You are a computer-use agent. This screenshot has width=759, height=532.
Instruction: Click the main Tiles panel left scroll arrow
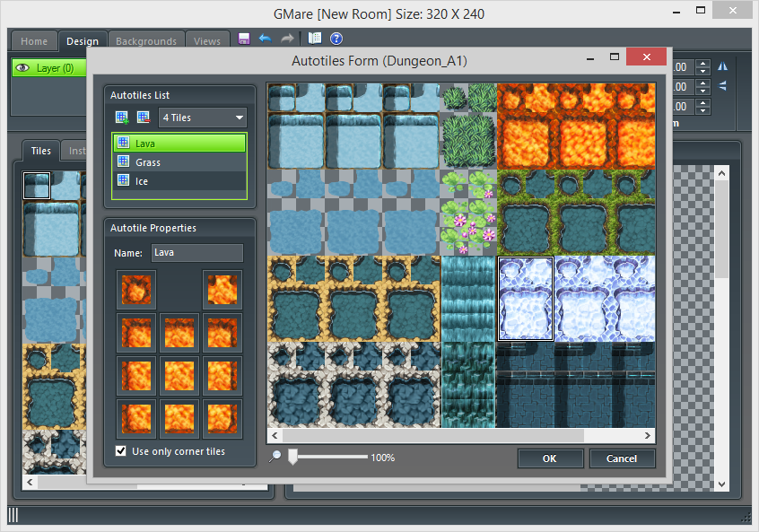(31, 482)
